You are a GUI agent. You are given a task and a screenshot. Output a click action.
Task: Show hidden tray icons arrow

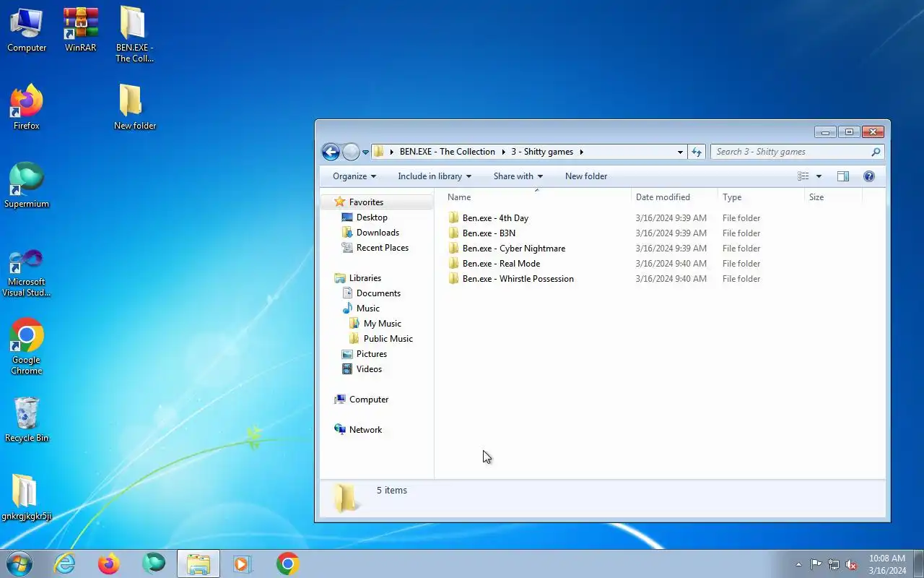pyautogui.click(x=798, y=564)
